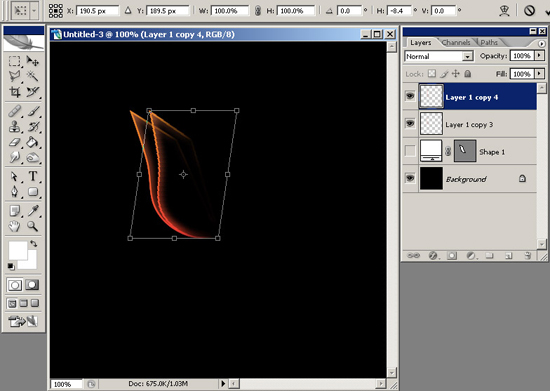The width and height of the screenshot is (550, 391).
Task: Create a new layer set
Action: (489, 256)
